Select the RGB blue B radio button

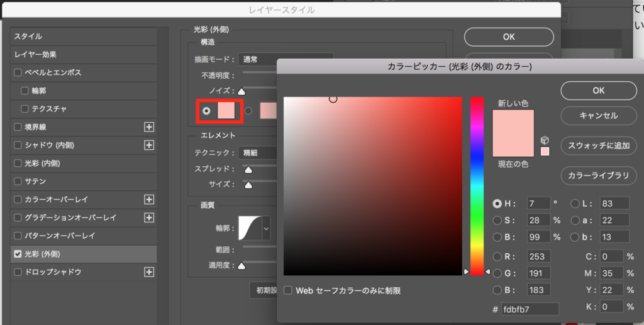pyautogui.click(x=497, y=290)
